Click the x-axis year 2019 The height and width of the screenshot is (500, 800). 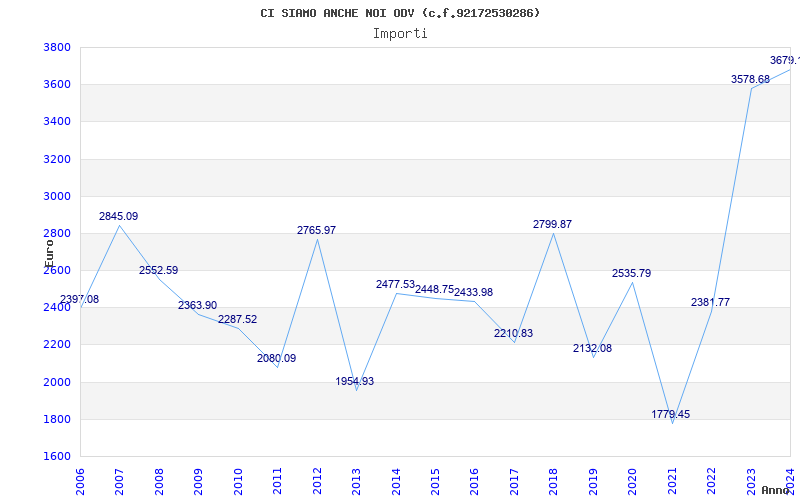[593, 482]
